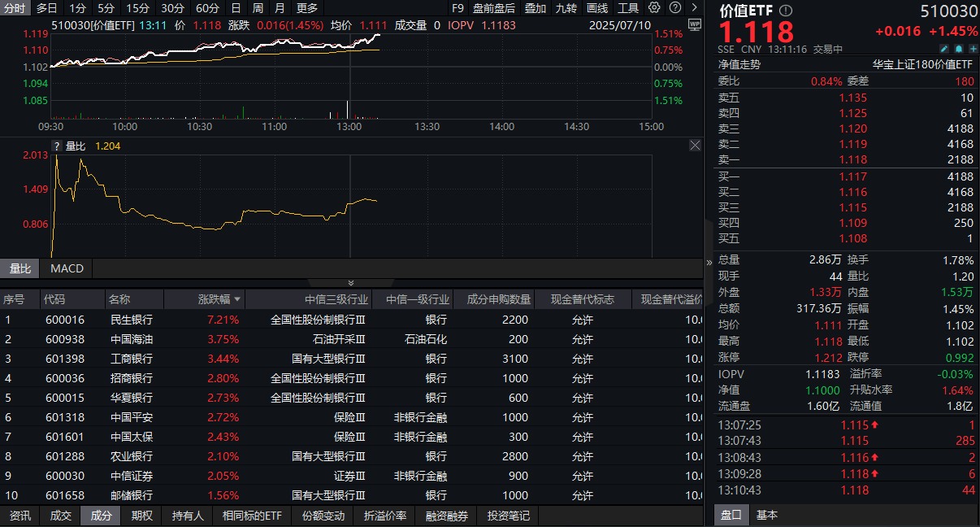Screen dimensions: 980x527
Task: Open help using the question mark icon
Action: coord(674,7)
